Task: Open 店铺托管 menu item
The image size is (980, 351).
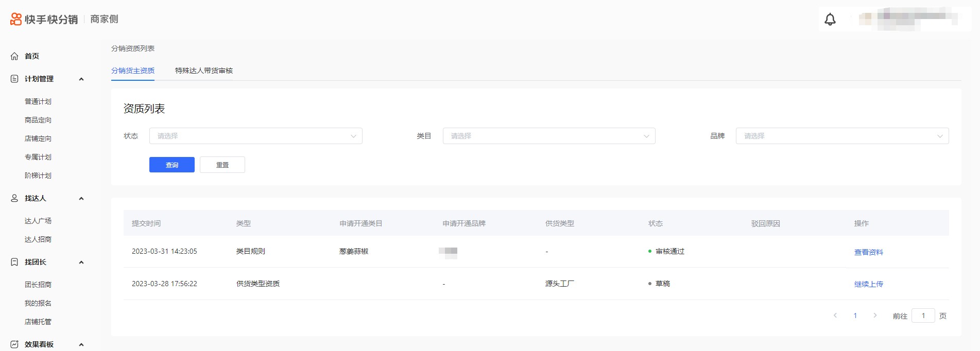Action: click(x=38, y=322)
